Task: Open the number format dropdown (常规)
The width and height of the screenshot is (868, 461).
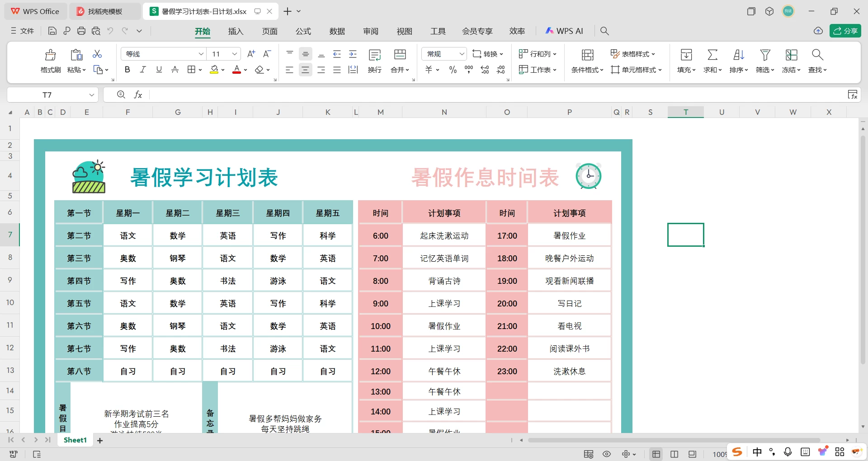Action: pyautogui.click(x=462, y=54)
